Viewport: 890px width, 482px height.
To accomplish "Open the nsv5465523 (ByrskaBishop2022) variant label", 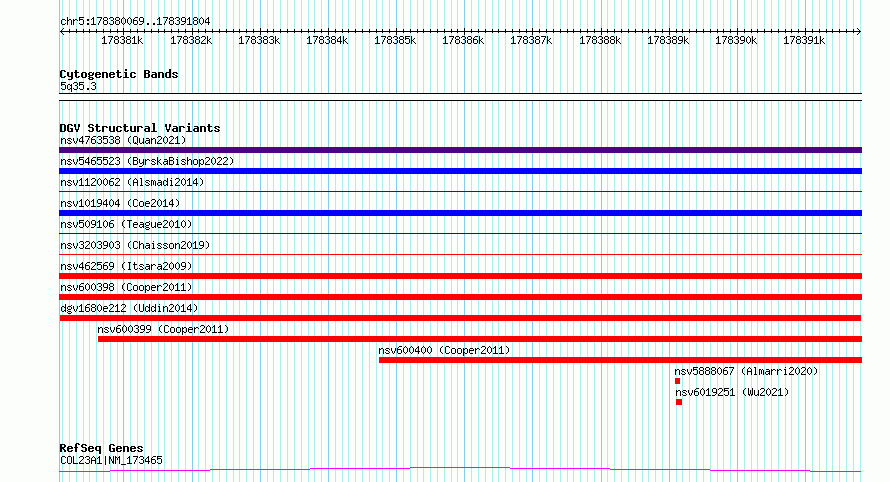I will tap(147, 161).
